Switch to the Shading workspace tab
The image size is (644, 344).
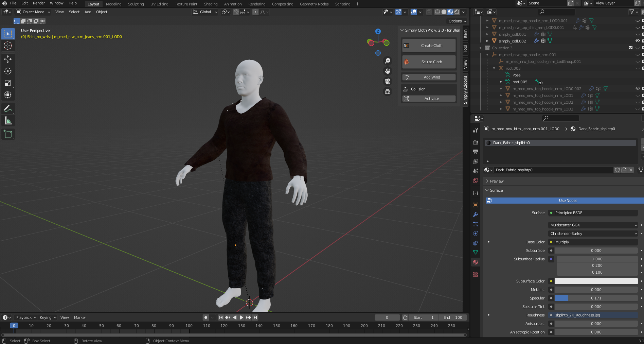[211, 4]
